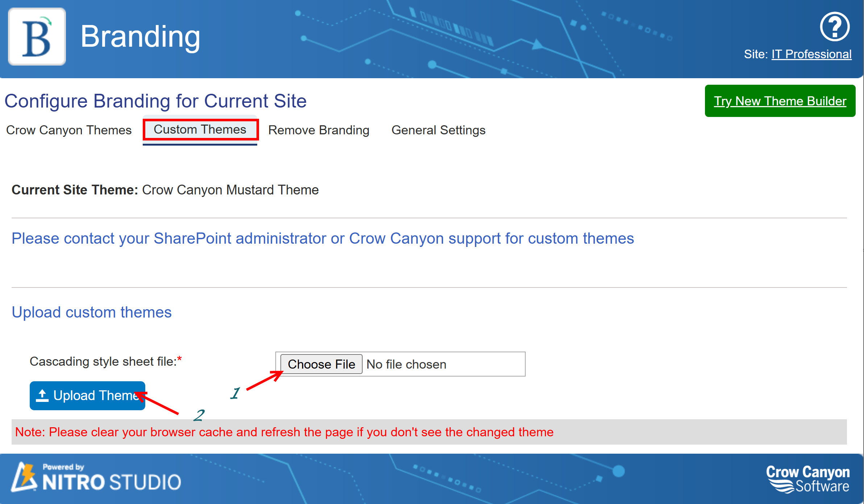The image size is (864, 504).
Task: Click the Branding B logo icon
Action: coord(37,37)
